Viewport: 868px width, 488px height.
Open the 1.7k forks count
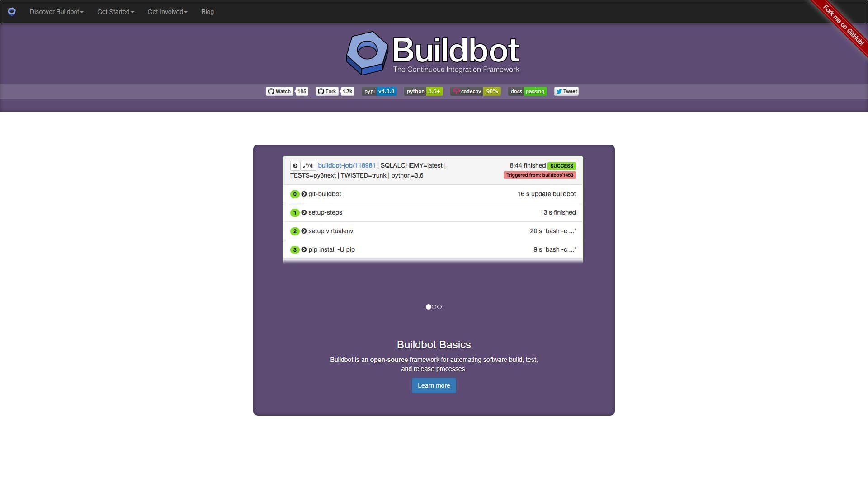coord(347,91)
